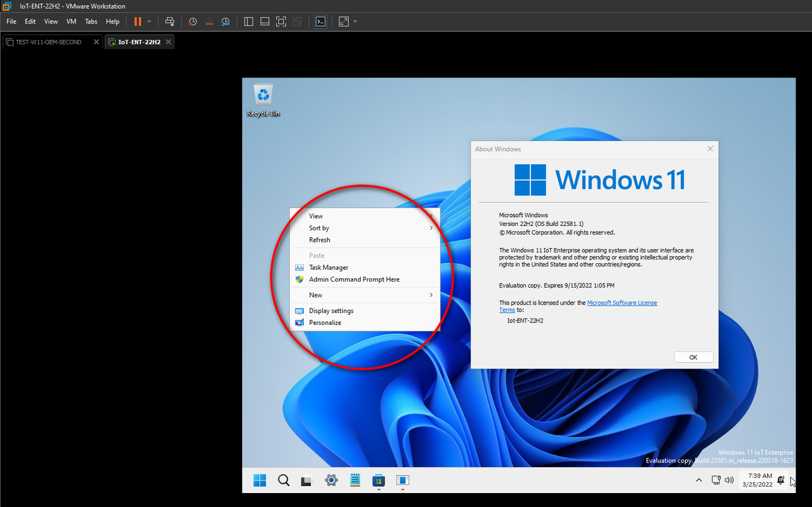Open the Tabs menu
The width and height of the screenshot is (812, 507).
(91, 22)
